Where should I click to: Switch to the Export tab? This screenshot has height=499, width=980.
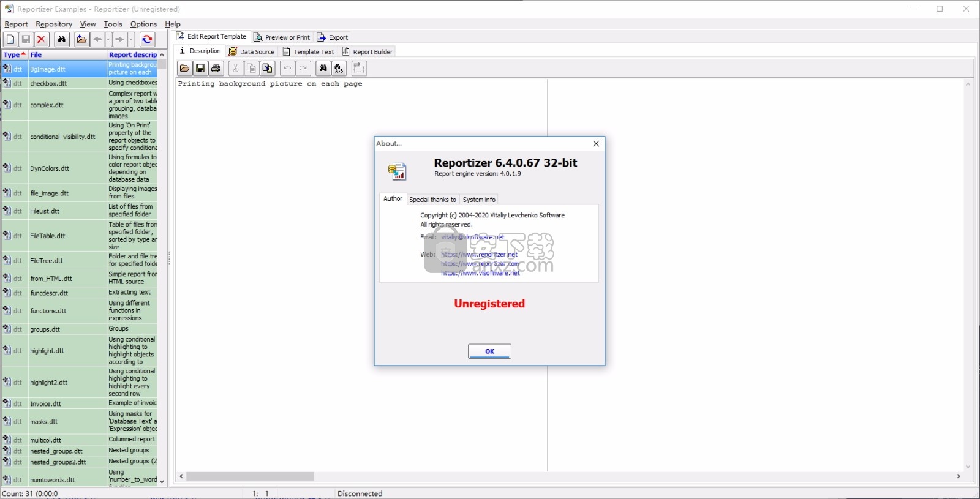333,37
